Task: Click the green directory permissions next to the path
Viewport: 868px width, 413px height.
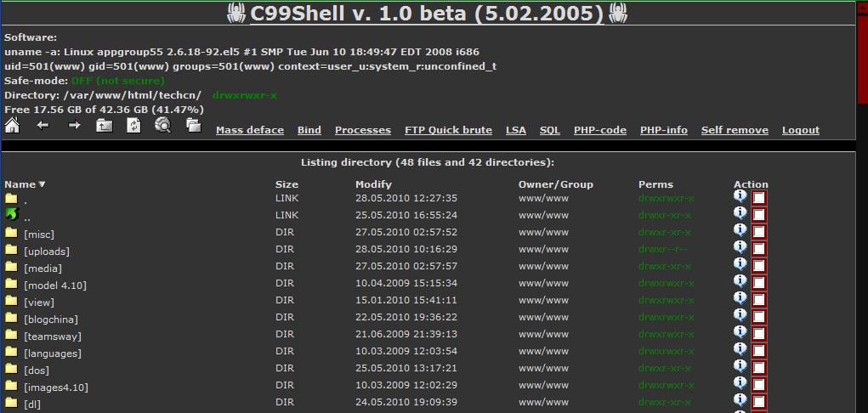Action: pos(245,95)
